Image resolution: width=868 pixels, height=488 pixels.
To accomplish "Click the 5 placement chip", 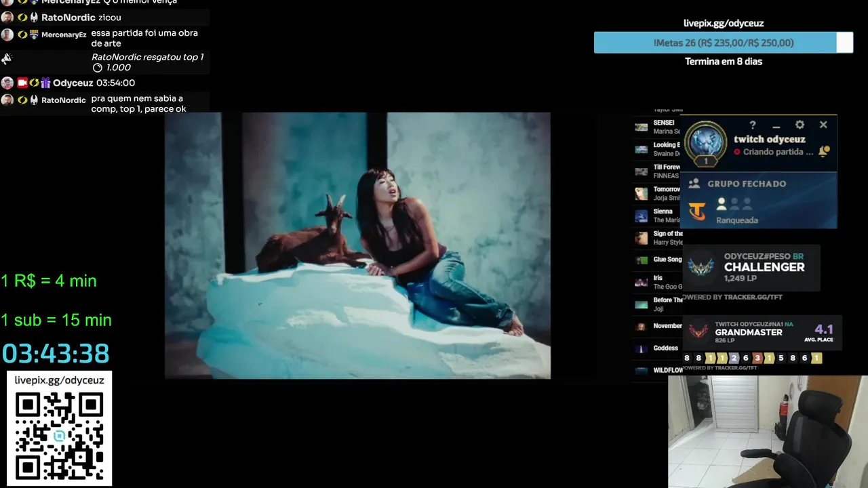I will (x=781, y=358).
